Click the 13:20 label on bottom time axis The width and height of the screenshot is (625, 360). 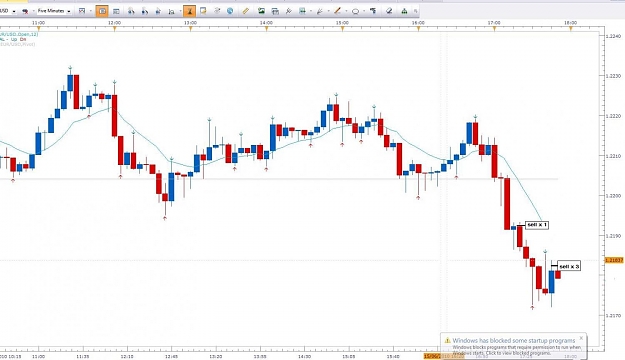point(216,356)
